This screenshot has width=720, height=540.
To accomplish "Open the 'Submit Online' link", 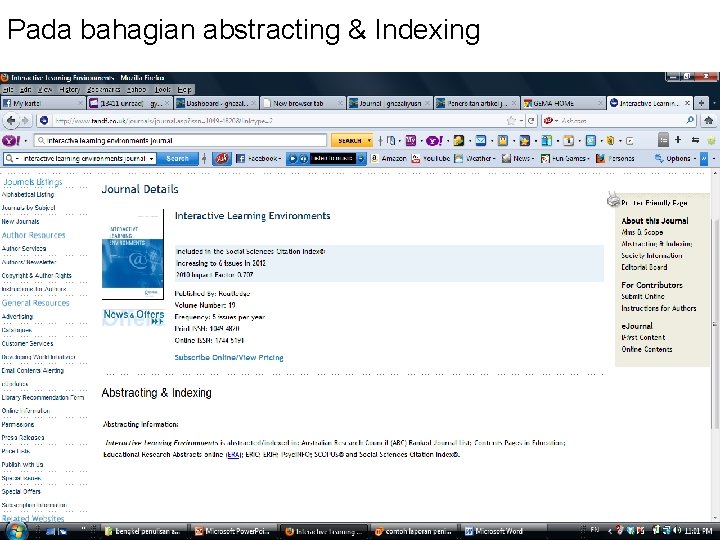I will pos(642,296).
